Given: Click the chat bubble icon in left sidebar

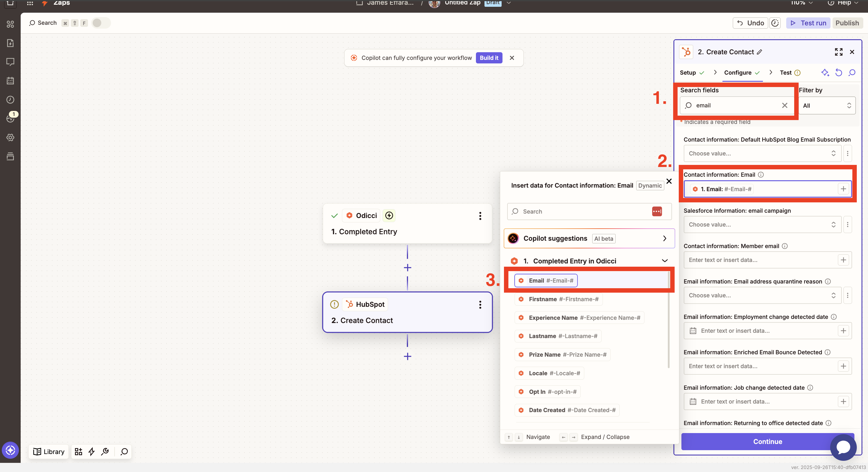Looking at the screenshot, I should tap(10, 62).
